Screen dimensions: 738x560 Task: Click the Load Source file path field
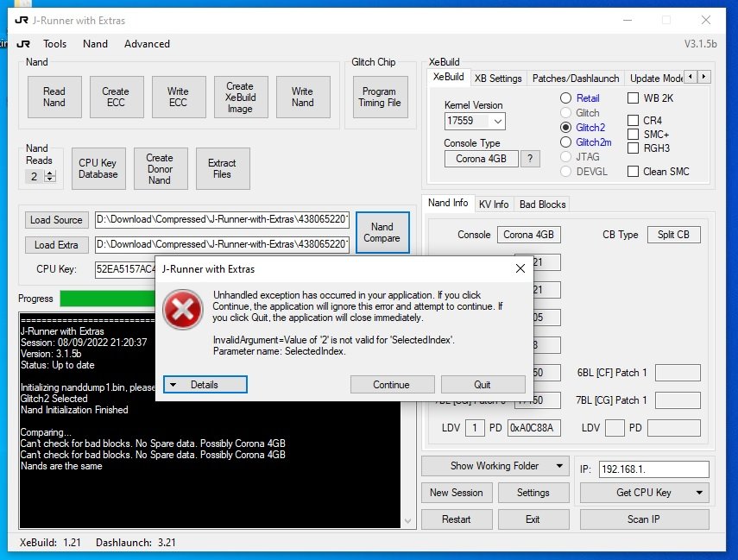tap(222, 220)
